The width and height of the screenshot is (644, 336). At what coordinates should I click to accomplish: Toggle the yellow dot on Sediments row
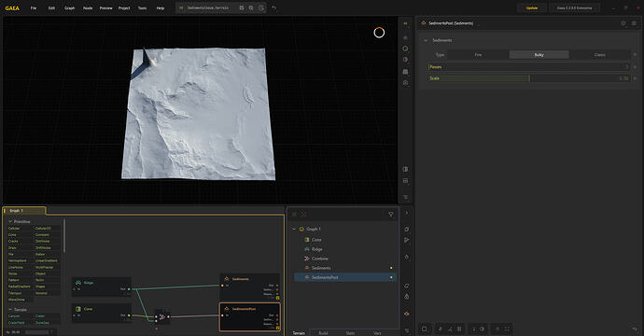[391, 268]
